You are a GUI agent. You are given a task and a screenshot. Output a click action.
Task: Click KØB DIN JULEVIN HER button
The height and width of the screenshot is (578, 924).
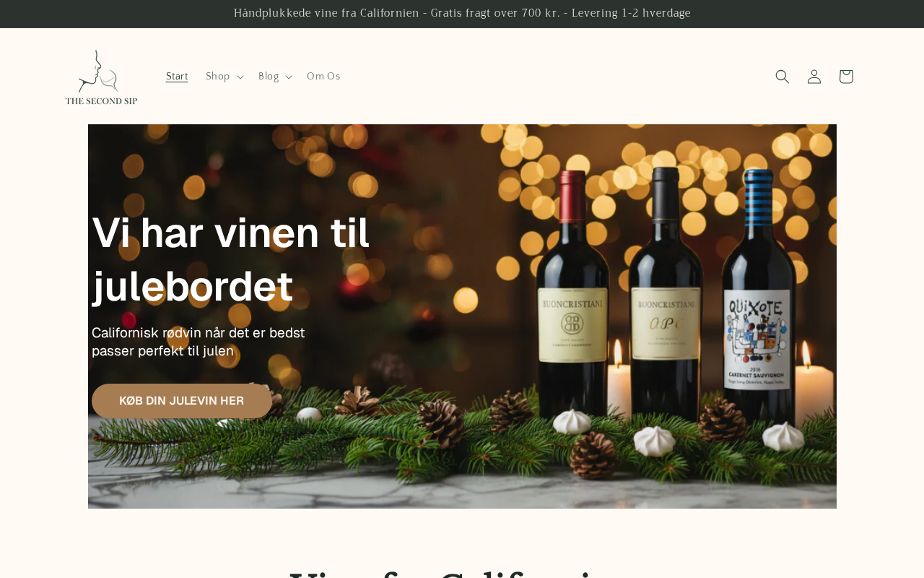(182, 401)
